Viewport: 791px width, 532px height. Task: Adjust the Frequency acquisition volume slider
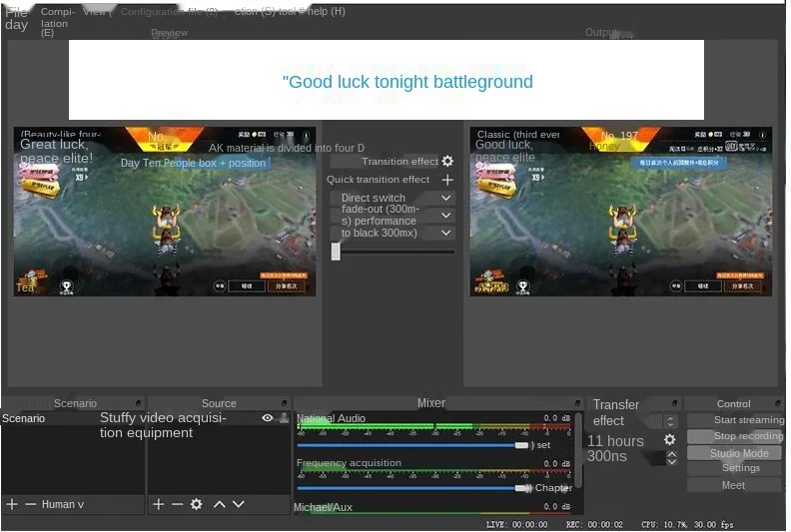coord(522,488)
